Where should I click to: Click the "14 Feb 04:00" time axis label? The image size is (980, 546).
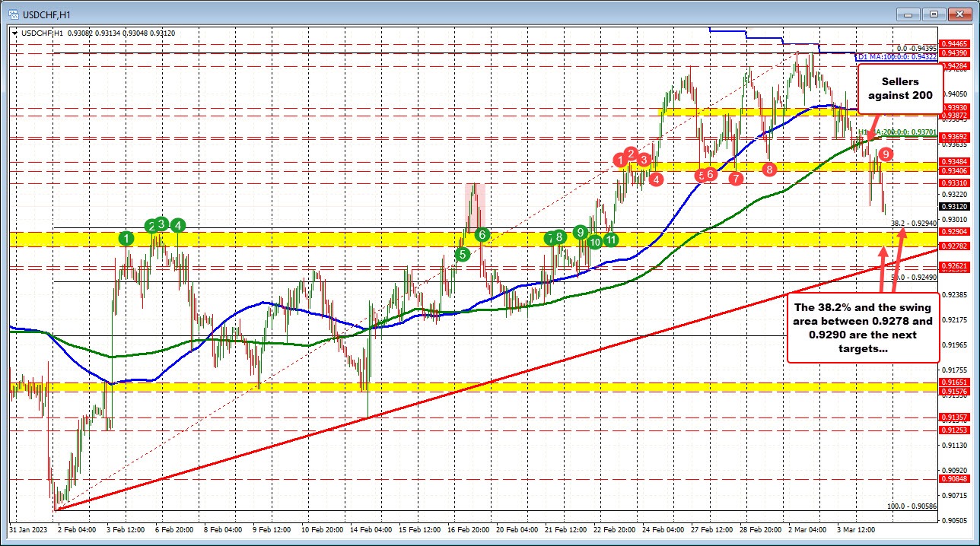(372, 528)
